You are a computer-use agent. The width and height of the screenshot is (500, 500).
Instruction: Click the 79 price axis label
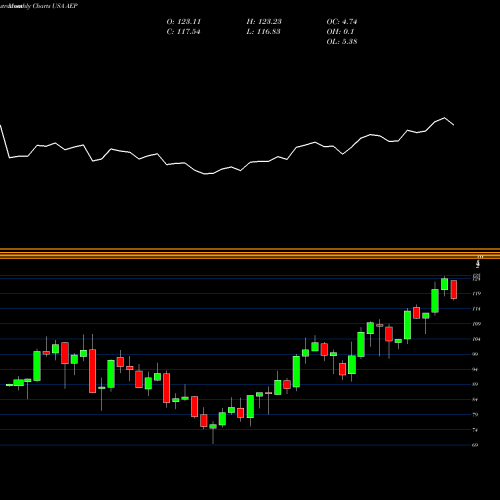coord(476,415)
